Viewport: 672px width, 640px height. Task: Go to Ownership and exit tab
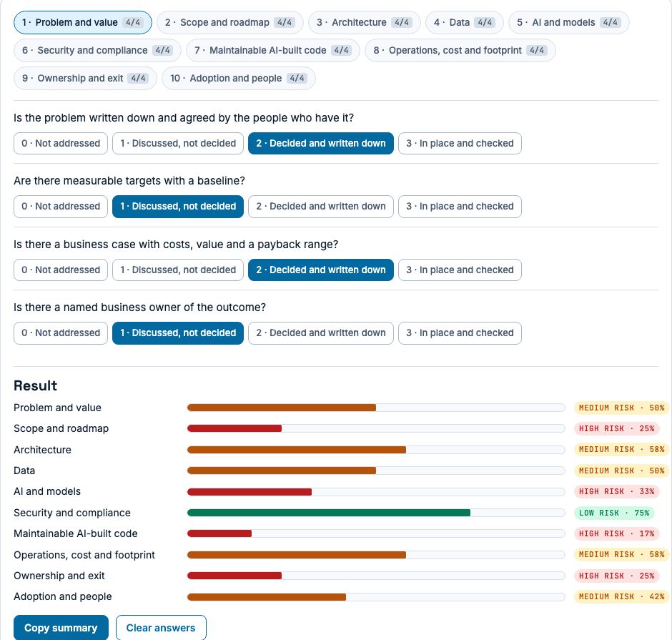coord(85,78)
